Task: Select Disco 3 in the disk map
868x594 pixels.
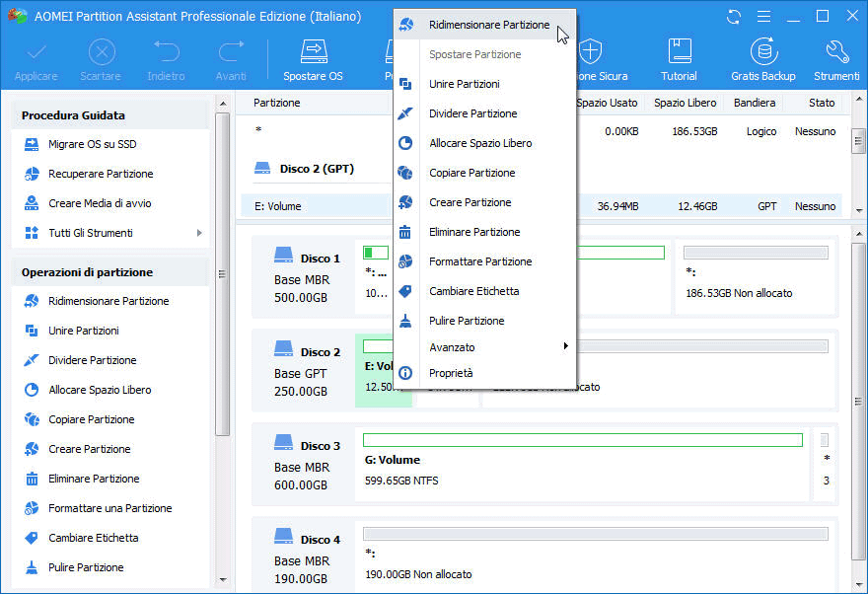Action: point(304,466)
